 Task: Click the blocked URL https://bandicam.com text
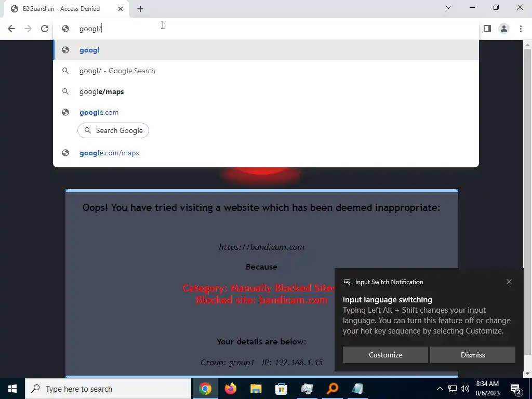[262, 247]
